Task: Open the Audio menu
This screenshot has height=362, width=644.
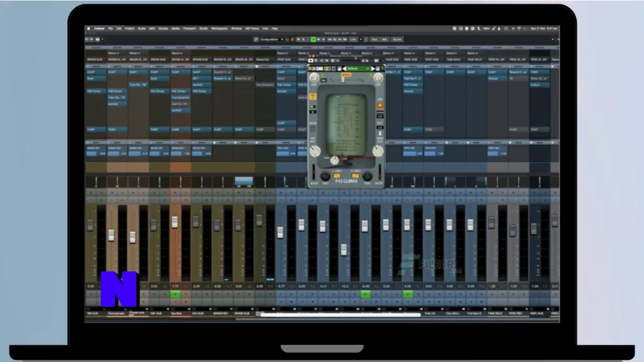Action: pos(142,29)
